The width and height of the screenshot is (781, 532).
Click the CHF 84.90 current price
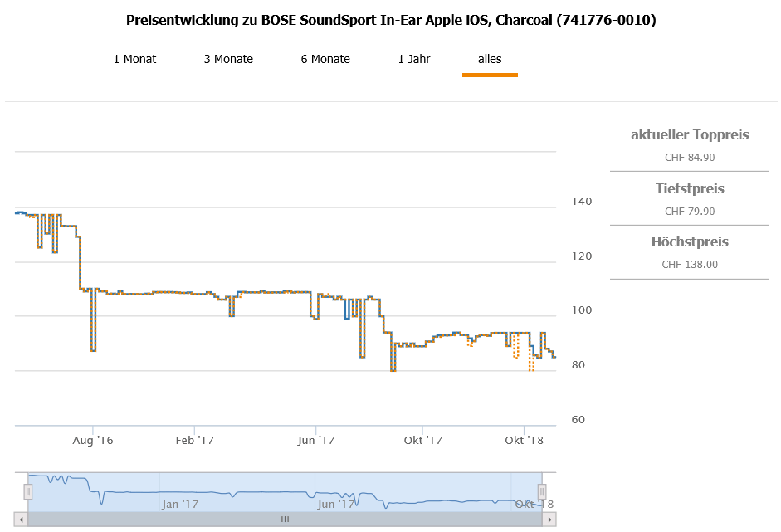(x=690, y=157)
